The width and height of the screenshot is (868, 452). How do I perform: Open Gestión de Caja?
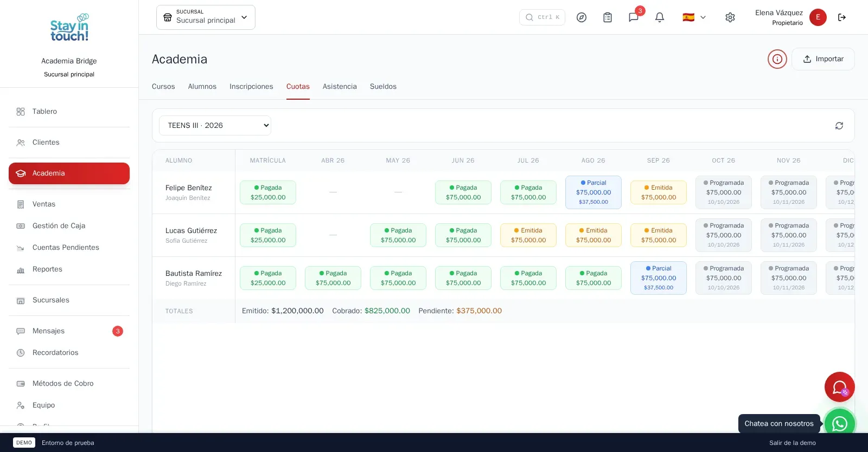tap(69, 226)
